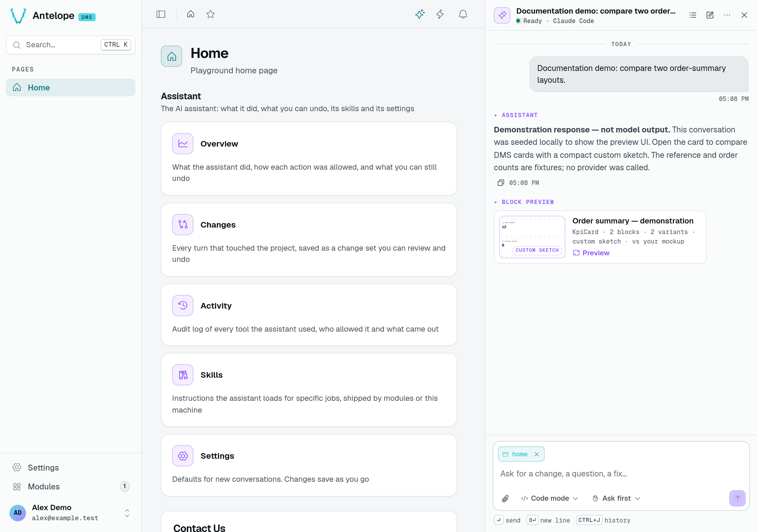The height and width of the screenshot is (532, 757).
Task: Open the Changes card
Action: [x=309, y=240]
